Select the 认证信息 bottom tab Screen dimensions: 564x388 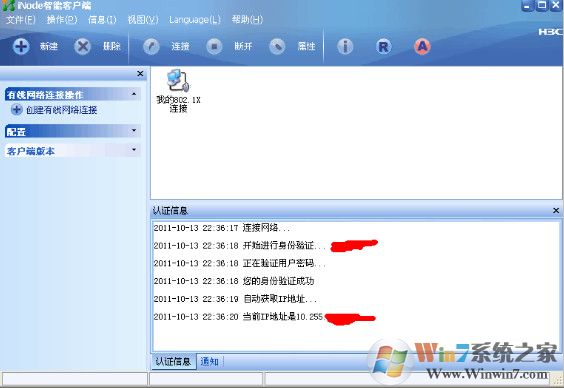point(173,361)
